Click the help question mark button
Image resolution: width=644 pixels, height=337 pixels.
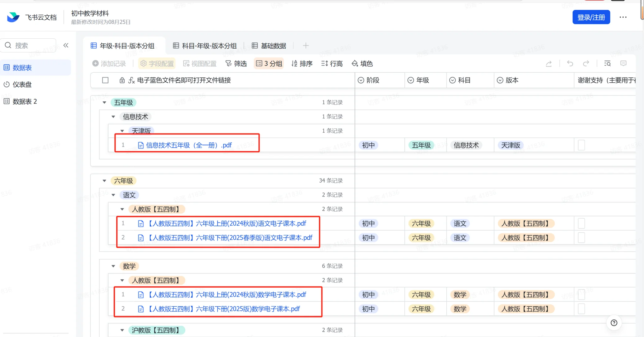click(614, 323)
